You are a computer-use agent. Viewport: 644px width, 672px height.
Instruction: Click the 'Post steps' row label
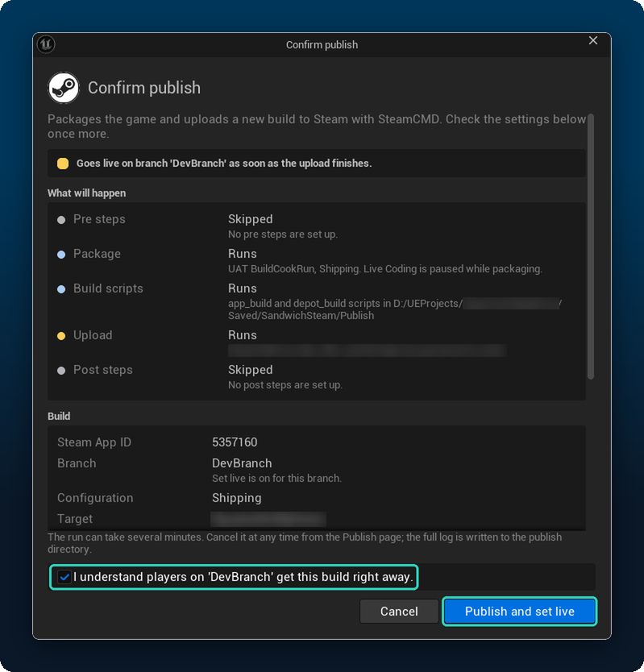coord(103,370)
